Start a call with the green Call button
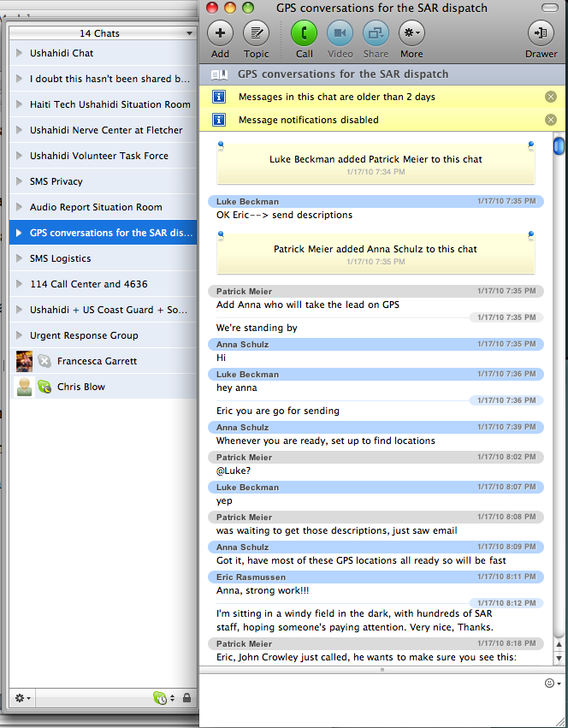This screenshot has width=568, height=728. click(304, 33)
